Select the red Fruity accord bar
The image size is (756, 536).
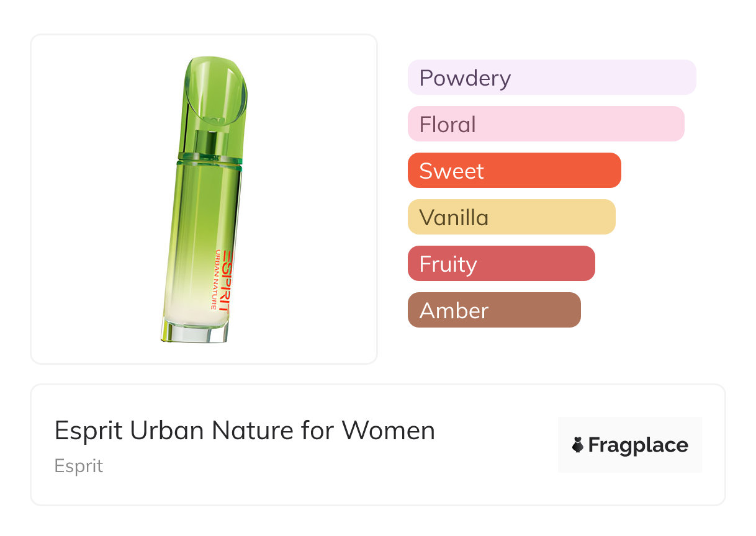coord(502,264)
